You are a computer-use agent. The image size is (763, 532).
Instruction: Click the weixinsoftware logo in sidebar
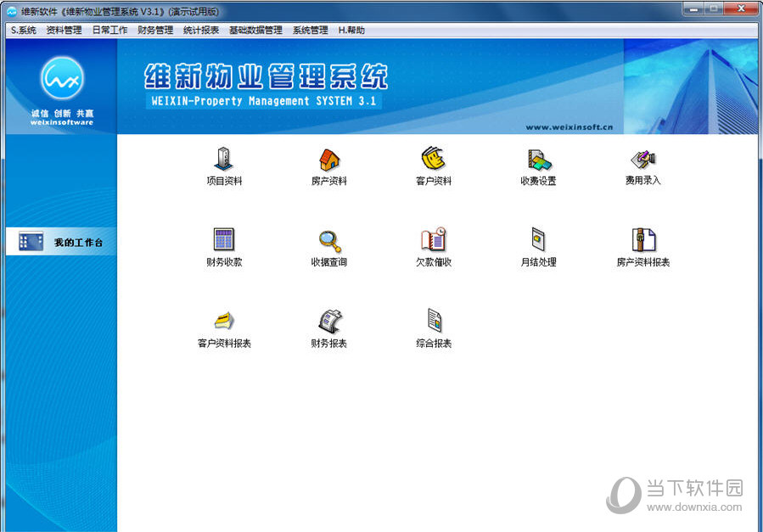(x=62, y=78)
